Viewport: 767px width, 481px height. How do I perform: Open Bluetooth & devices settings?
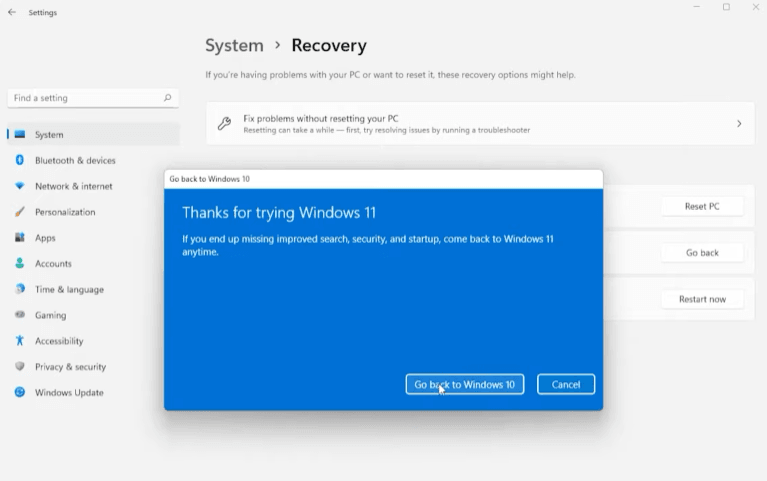tap(75, 160)
